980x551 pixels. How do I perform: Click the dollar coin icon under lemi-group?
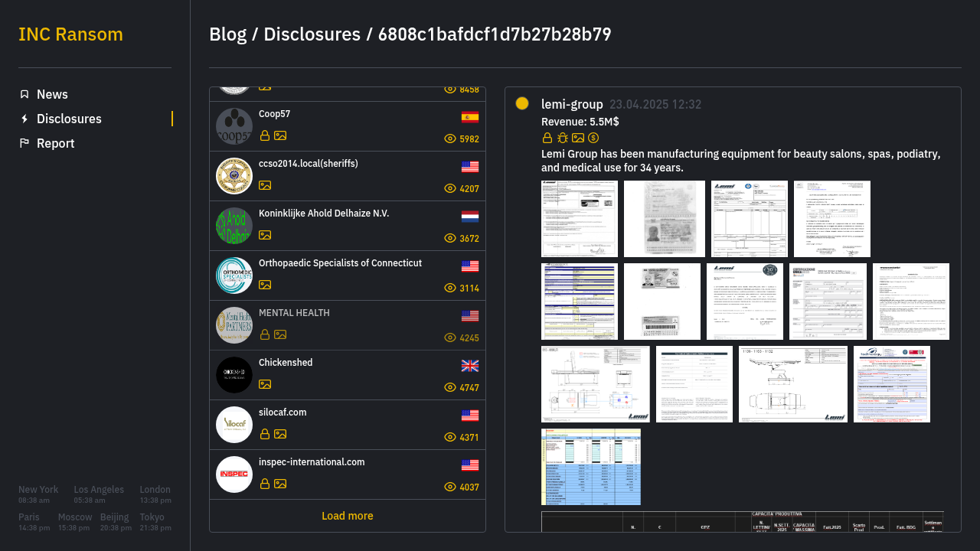point(593,138)
